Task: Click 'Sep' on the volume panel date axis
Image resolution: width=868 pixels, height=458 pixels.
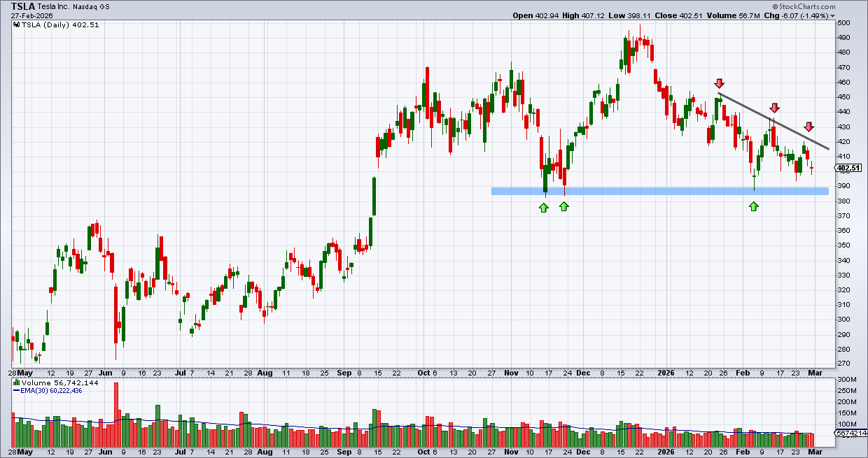Action: tap(344, 452)
